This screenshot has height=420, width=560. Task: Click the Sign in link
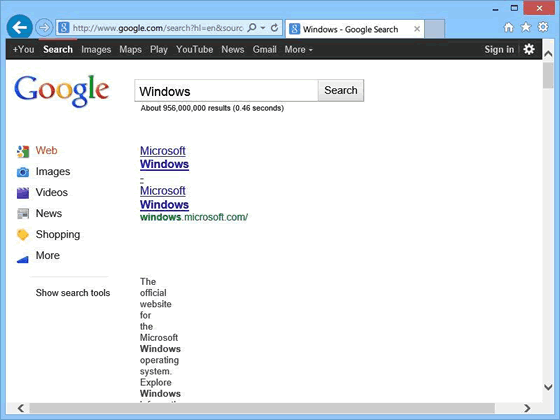[499, 49]
